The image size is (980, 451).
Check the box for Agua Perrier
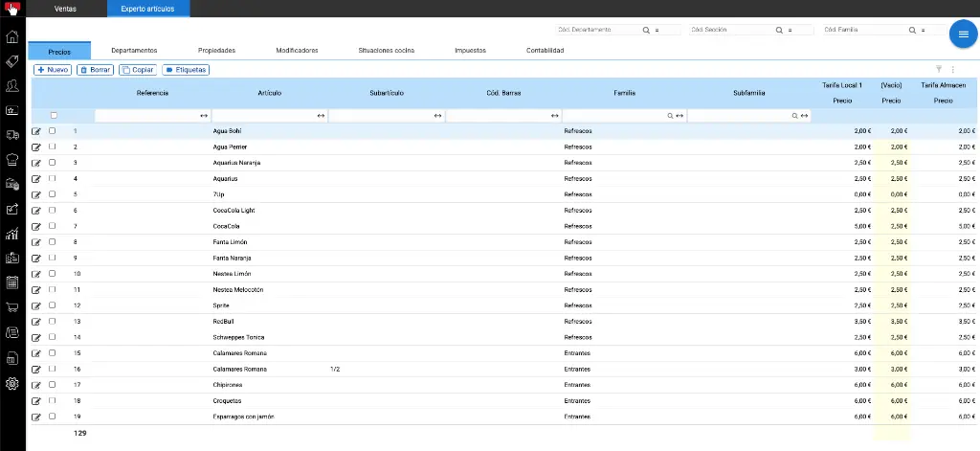point(52,147)
